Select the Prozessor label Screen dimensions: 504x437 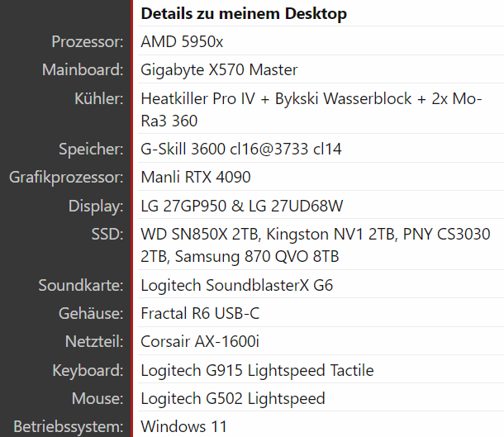click(88, 42)
